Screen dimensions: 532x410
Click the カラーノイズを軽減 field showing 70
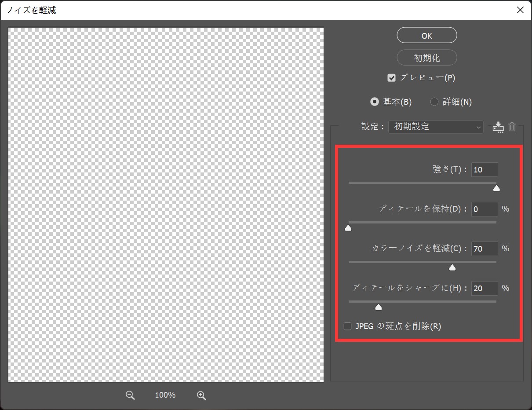[x=484, y=249]
